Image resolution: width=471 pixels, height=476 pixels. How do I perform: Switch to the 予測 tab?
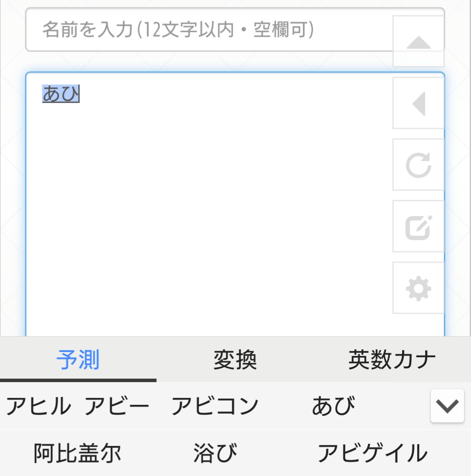78,360
